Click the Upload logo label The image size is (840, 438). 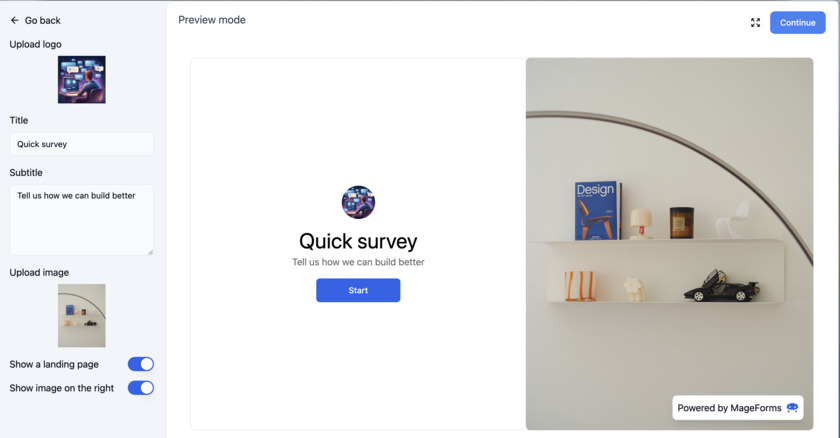tap(35, 44)
